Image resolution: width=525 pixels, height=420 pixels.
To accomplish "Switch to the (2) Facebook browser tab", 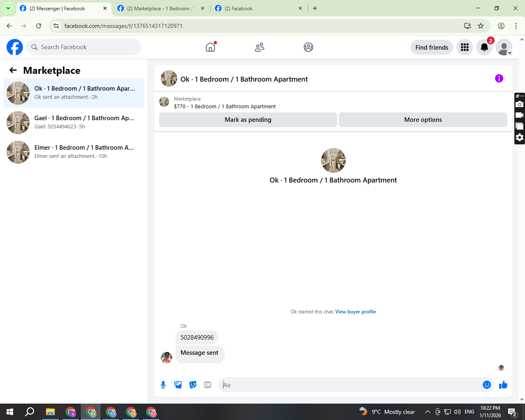I will coord(259,8).
